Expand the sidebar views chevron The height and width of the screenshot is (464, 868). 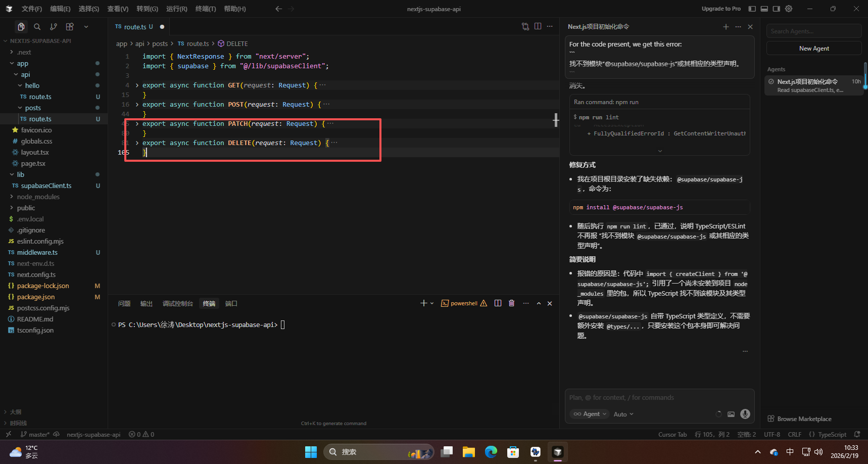click(86, 27)
